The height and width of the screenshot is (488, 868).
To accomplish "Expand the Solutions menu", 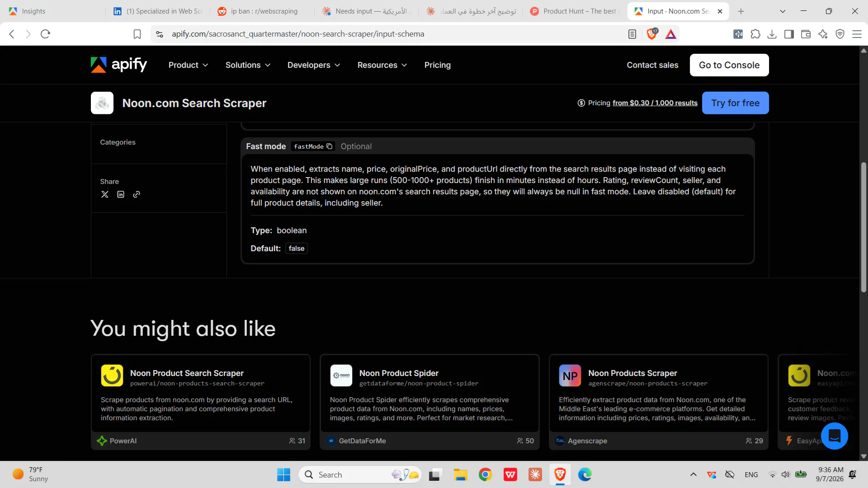I will (248, 65).
